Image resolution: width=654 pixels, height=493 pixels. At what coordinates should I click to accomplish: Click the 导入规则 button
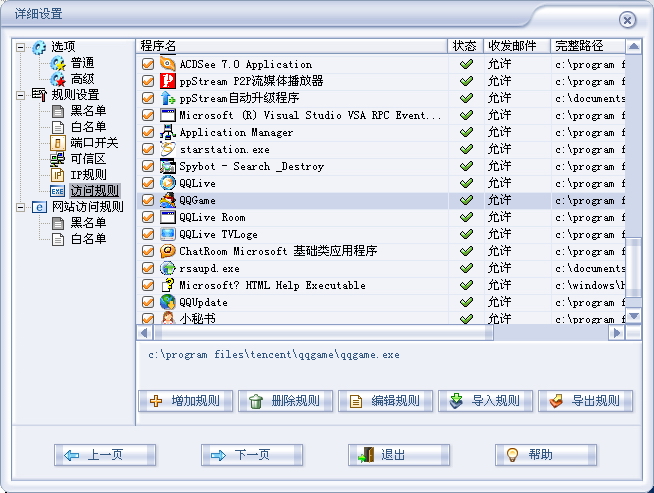coord(485,401)
